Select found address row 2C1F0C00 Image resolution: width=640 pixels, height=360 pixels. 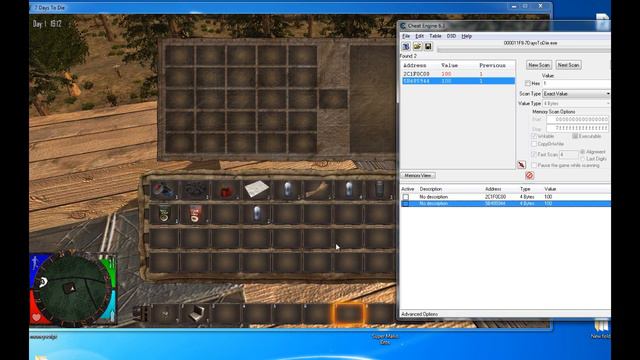coord(458,74)
